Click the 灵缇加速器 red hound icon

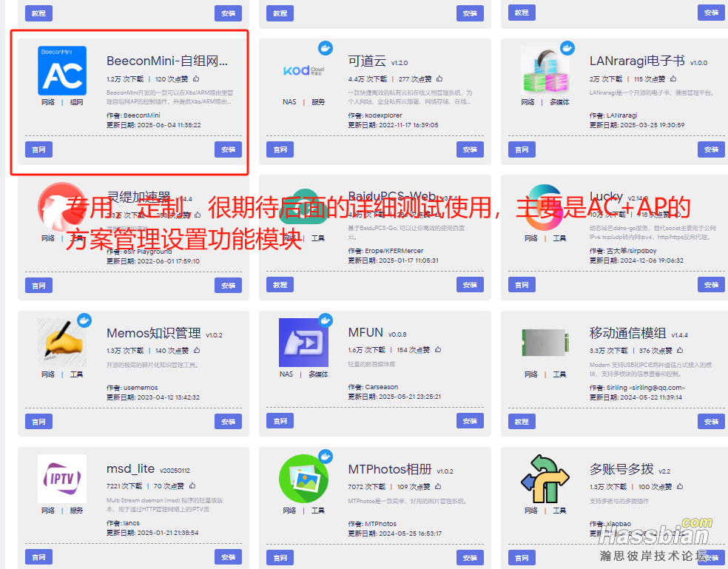pos(61,207)
